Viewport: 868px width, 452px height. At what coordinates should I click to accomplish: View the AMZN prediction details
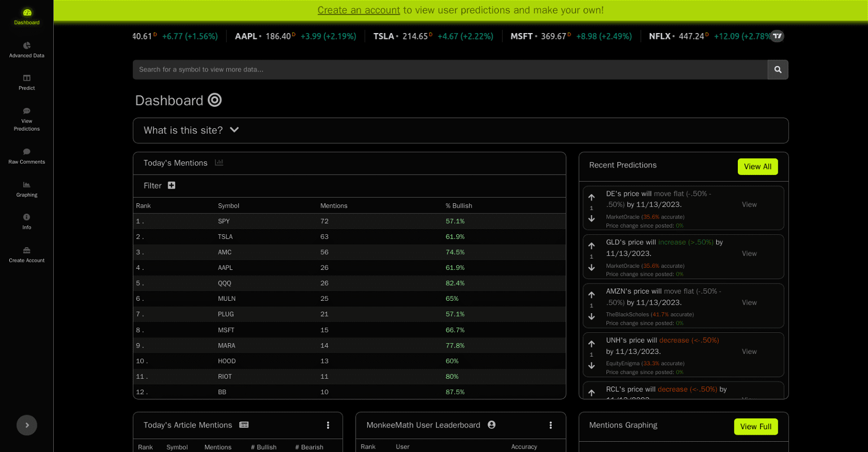click(749, 303)
